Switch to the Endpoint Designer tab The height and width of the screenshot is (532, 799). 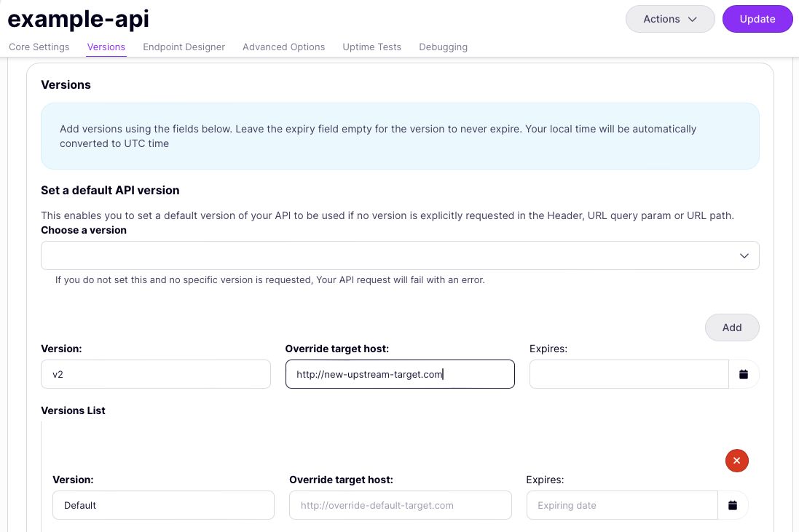(x=183, y=47)
